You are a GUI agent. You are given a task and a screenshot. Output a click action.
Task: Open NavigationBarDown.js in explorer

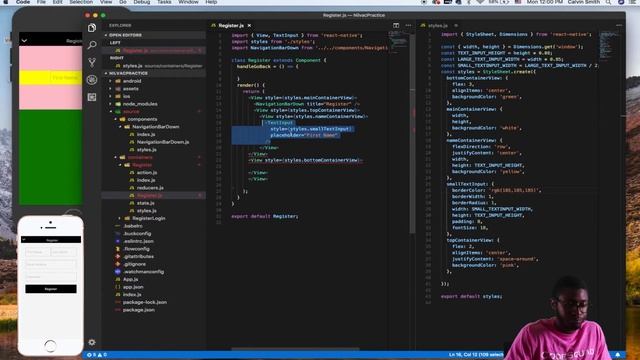[x=162, y=142]
